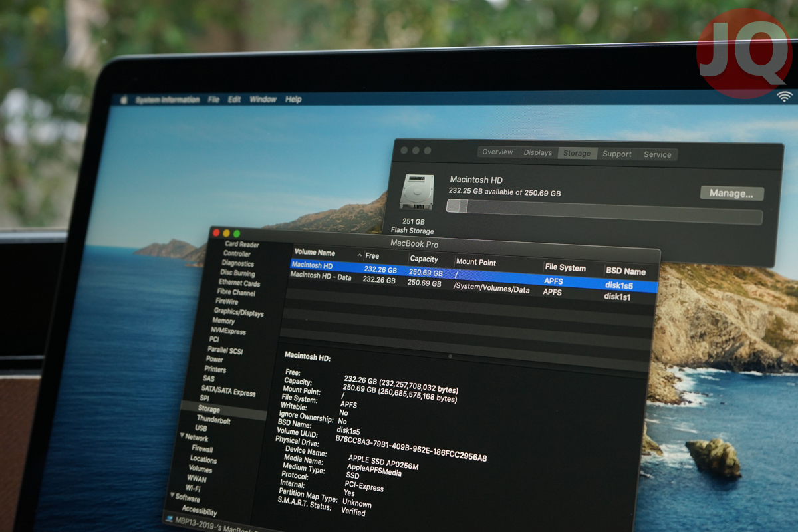Switch to the Service tab
This screenshot has height=532, width=798.
tap(658, 154)
